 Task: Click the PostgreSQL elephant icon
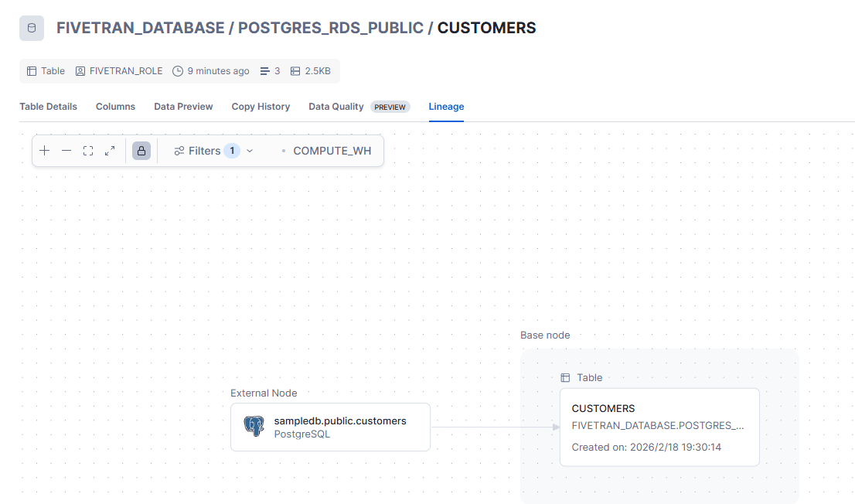(x=254, y=426)
